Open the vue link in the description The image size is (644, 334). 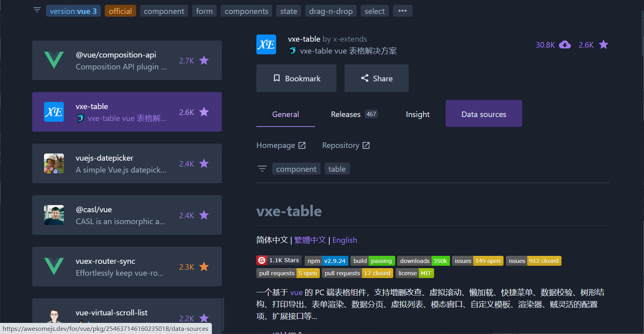point(296,292)
